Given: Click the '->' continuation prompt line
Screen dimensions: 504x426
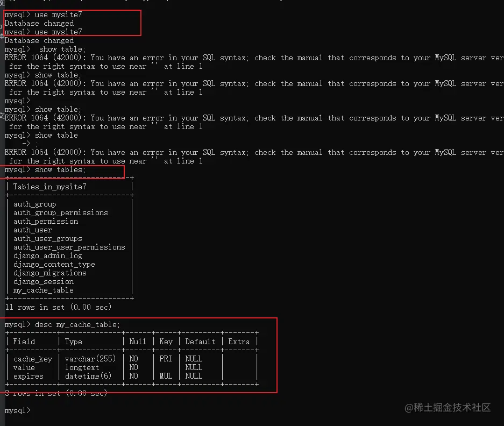Looking at the screenshot, I should tap(30, 144).
